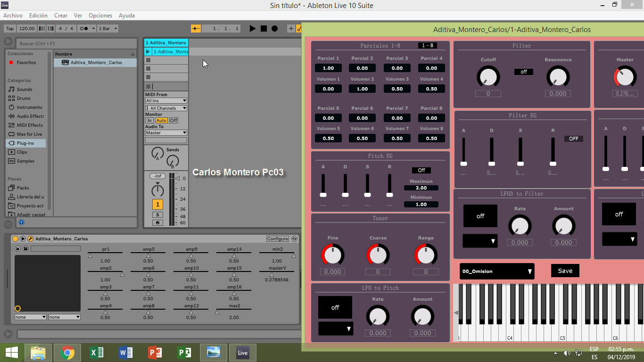Toggle the device activator on Aditiva_Montero_Carlos

pyautogui.click(x=15, y=239)
